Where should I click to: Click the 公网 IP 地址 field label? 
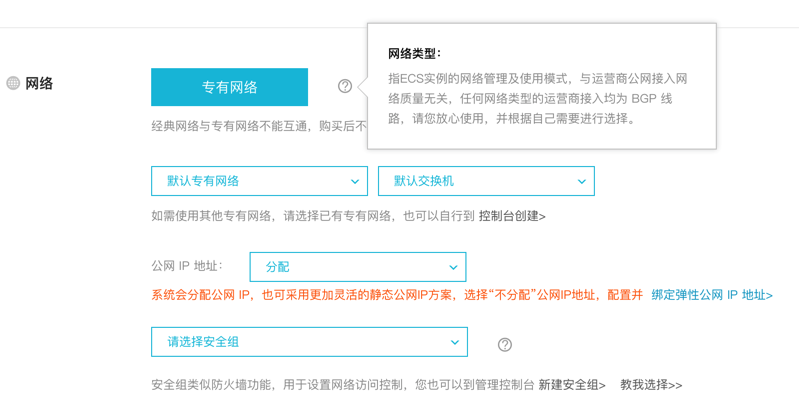[x=187, y=266]
